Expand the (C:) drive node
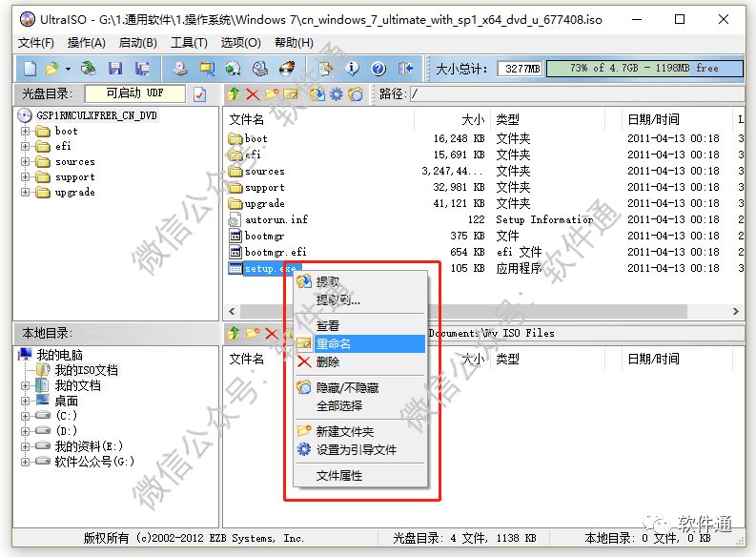Viewport: 756px width, 557px height. [x=25, y=416]
